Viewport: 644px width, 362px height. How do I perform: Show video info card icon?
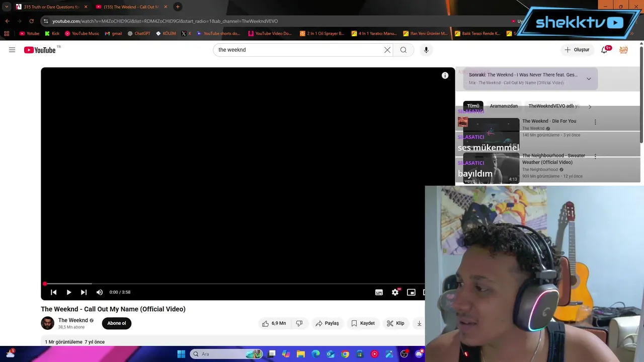[445, 75]
